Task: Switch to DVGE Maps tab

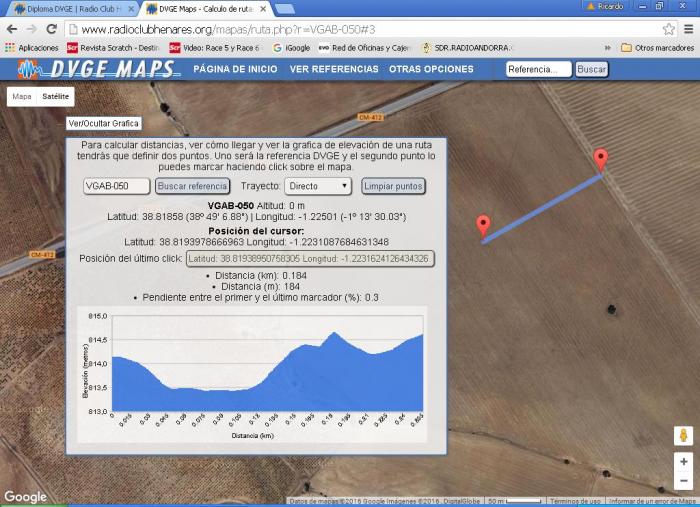Action: [206, 8]
